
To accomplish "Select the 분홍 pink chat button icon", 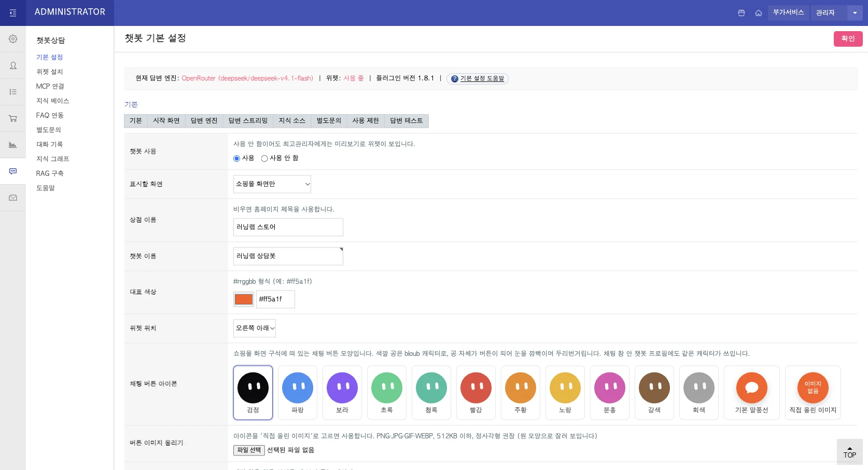I will tap(610, 393).
